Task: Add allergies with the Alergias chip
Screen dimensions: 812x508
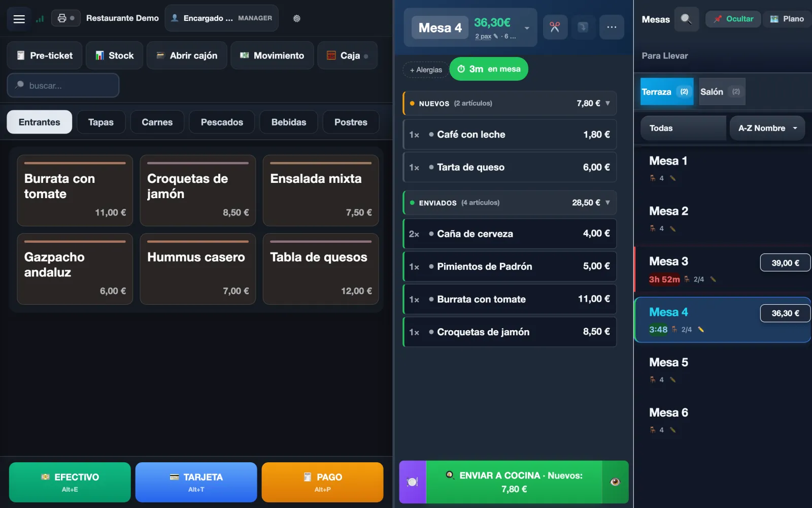Action: [426, 70]
